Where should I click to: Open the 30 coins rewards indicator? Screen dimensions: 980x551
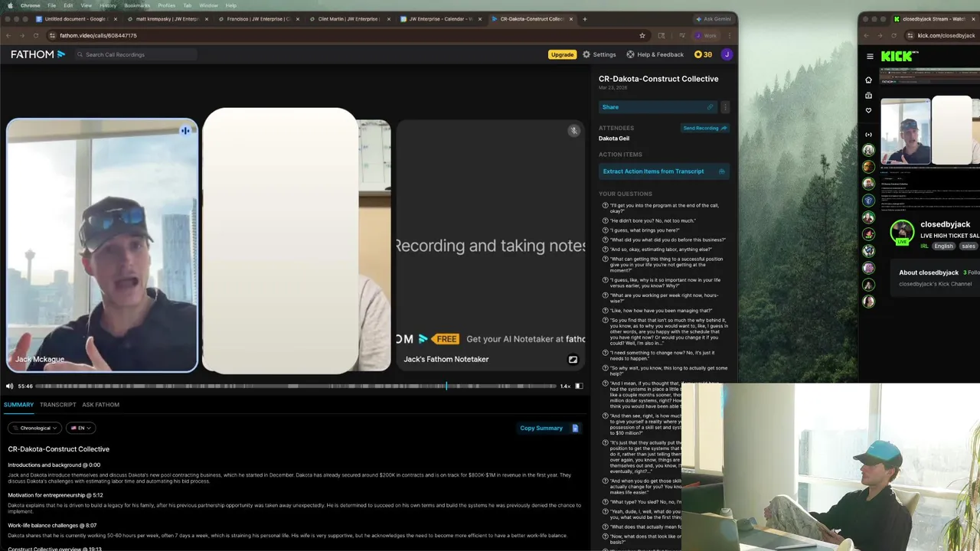[x=703, y=54]
